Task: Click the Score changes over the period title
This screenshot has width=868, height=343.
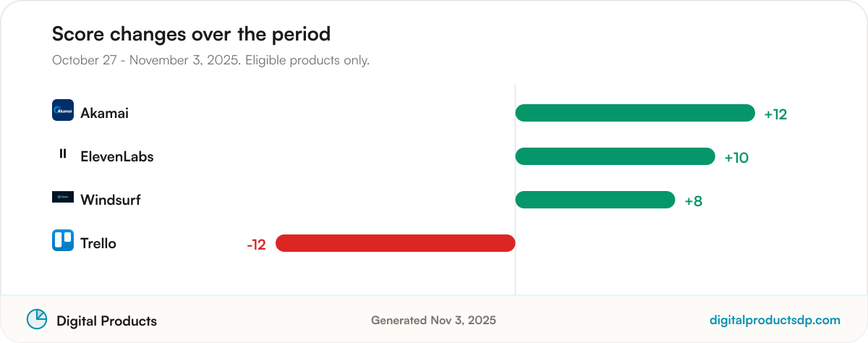Action: click(x=191, y=34)
